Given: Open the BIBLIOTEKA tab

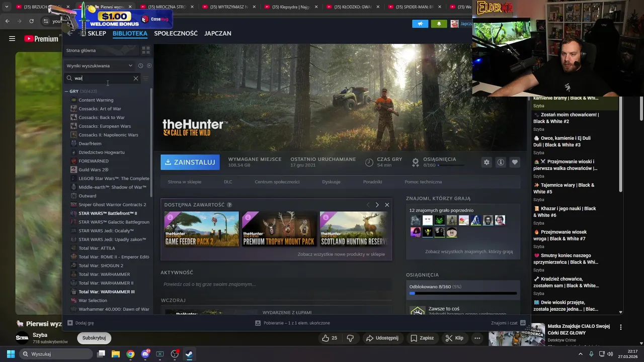Looking at the screenshot, I should coord(130,33).
